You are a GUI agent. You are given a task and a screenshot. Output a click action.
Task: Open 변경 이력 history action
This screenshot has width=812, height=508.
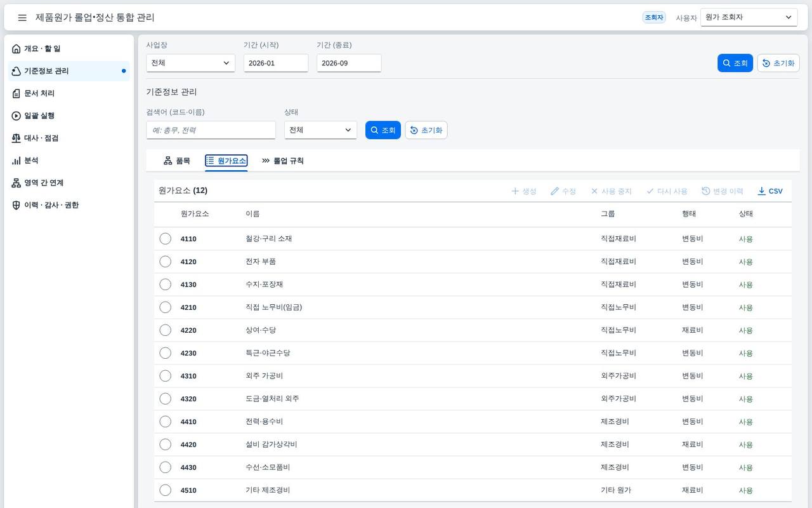723,191
